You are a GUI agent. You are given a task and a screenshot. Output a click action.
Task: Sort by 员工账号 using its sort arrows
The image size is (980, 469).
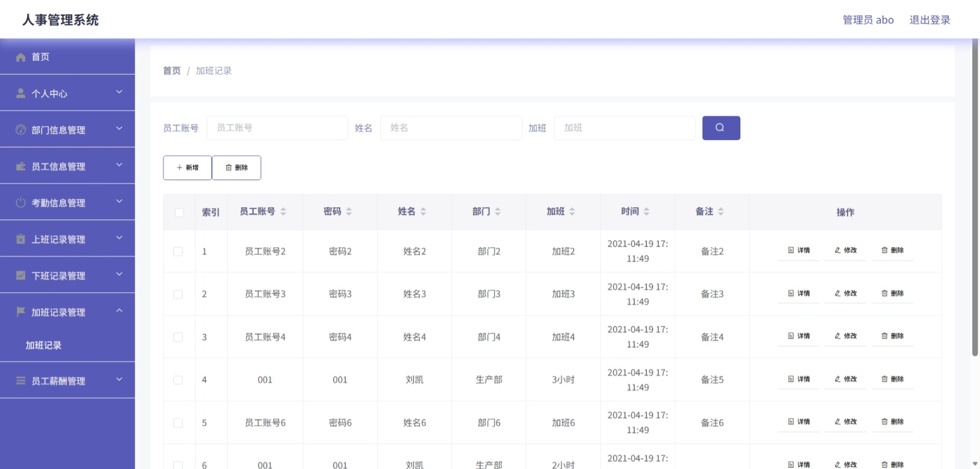pyautogui.click(x=283, y=211)
